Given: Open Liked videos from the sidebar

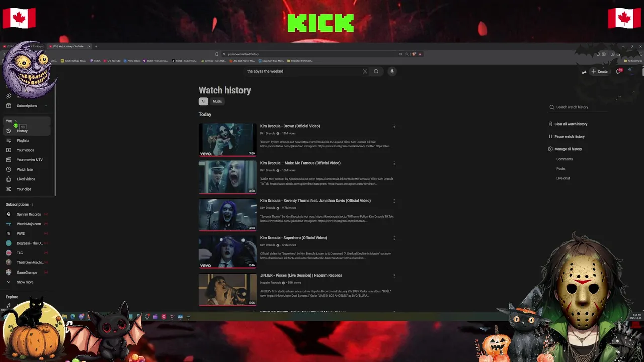Looking at the screenshot, I should click(26, 179).
